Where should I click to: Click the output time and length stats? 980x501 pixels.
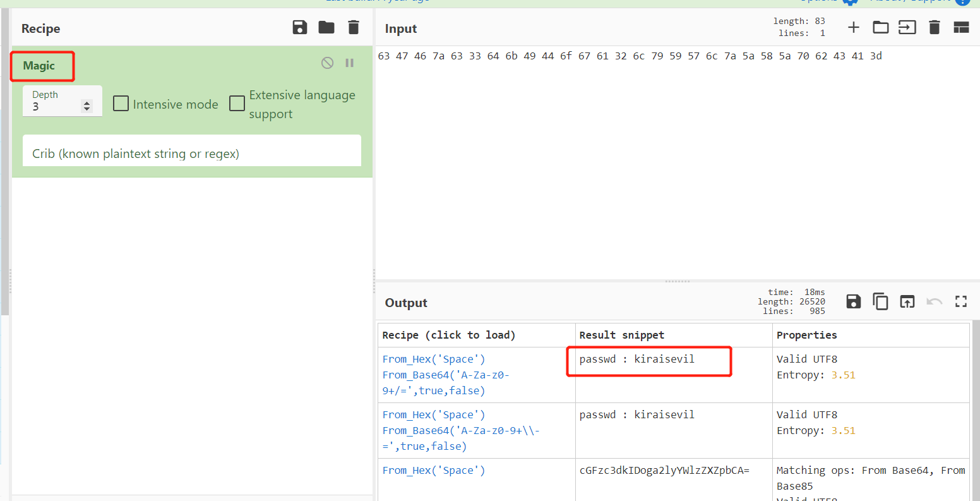(791, 301)
